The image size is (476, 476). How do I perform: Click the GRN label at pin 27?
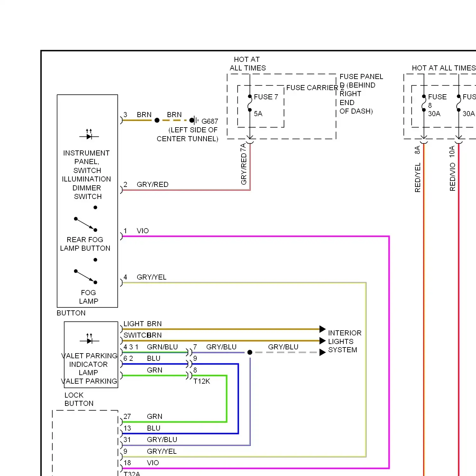coord(155,416)
